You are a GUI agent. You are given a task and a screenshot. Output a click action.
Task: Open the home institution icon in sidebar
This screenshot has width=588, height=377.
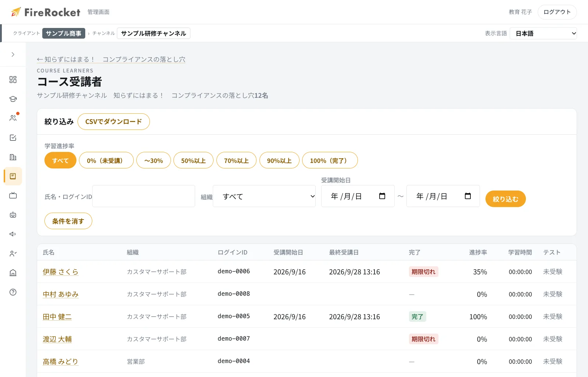point(13,273)
